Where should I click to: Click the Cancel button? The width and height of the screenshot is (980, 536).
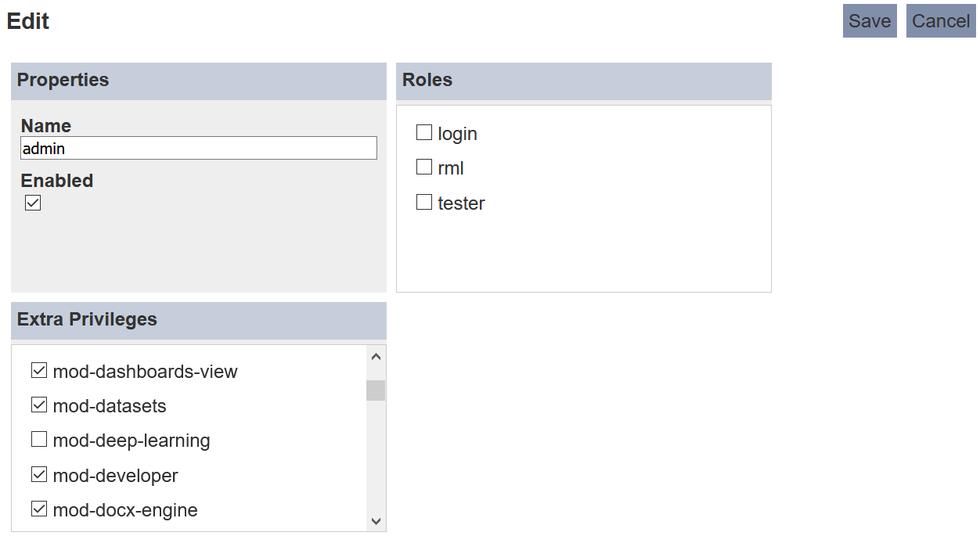tap(941, 21)
